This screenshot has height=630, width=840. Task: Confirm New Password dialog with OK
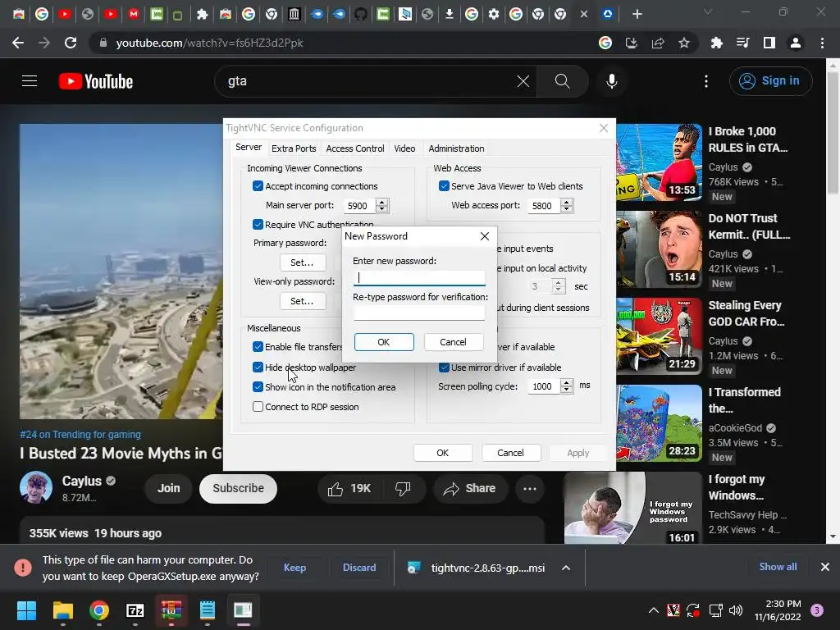pyautogui.click(x=384, y=342)
